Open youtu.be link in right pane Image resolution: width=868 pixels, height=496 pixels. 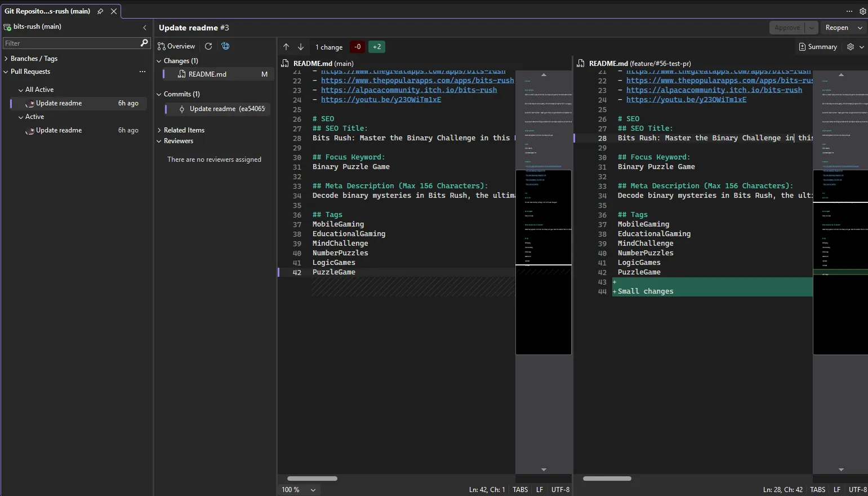(x=686, y=100)
